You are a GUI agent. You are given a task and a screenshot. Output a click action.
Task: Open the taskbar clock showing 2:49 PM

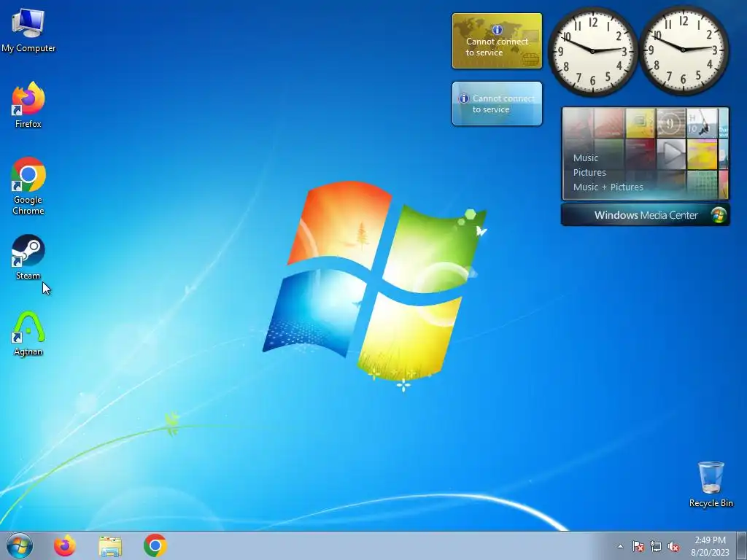(x=710, y=545)
